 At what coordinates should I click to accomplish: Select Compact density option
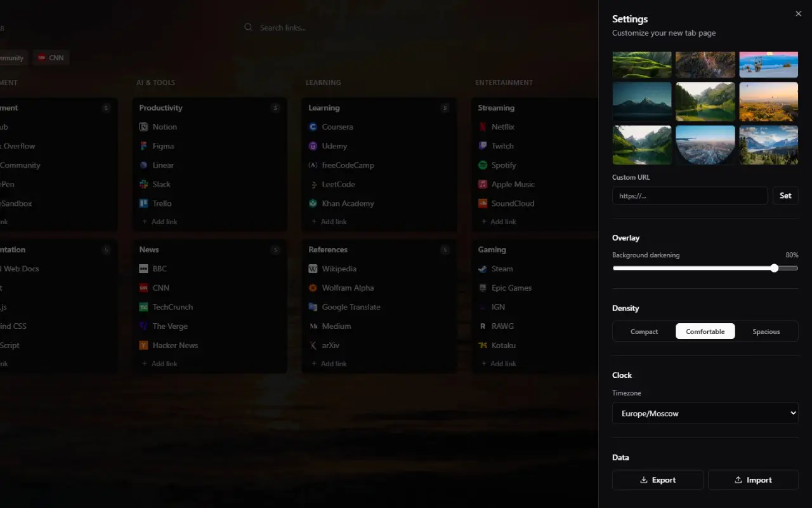click(x=644, y=331)
